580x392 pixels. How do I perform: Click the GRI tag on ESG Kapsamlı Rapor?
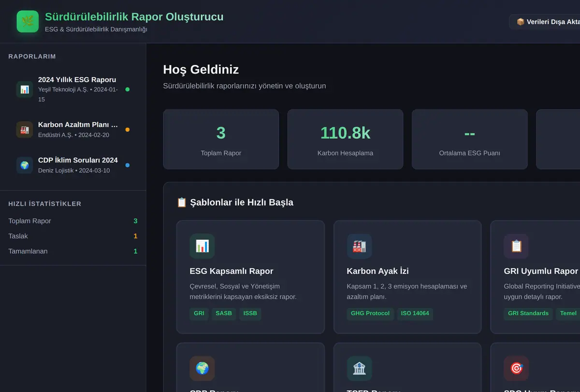[199, 313]
